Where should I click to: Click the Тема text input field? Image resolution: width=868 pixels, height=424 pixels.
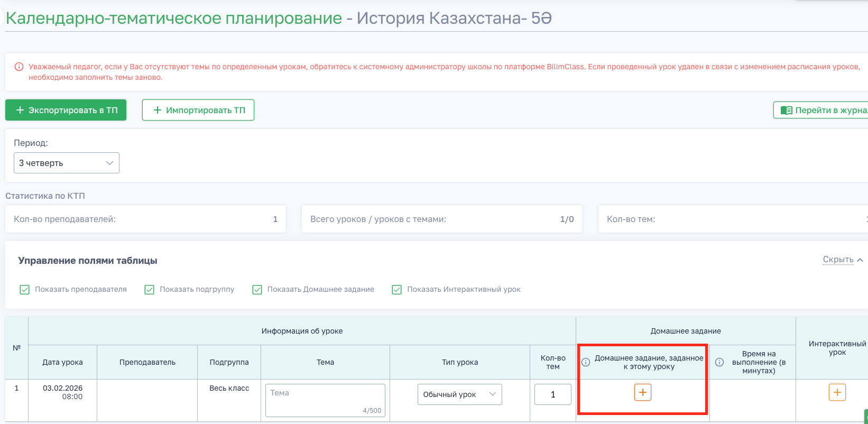pyautogui.click(x=325, y=400)
